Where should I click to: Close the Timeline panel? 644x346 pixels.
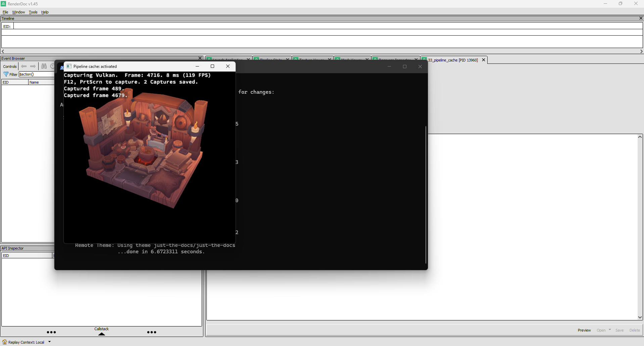coord(641,18)
